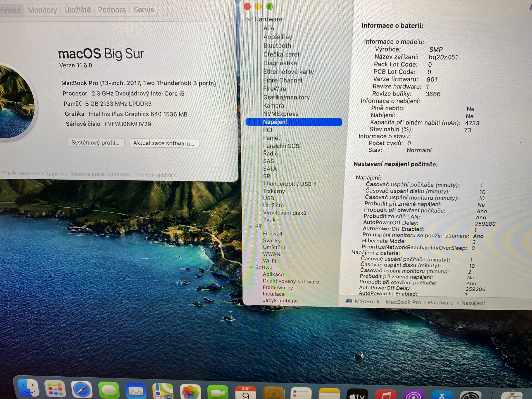Switch to the Monitory tab
Image resolution: width=532 pixels, height=399 pixels.
point(42,10)
